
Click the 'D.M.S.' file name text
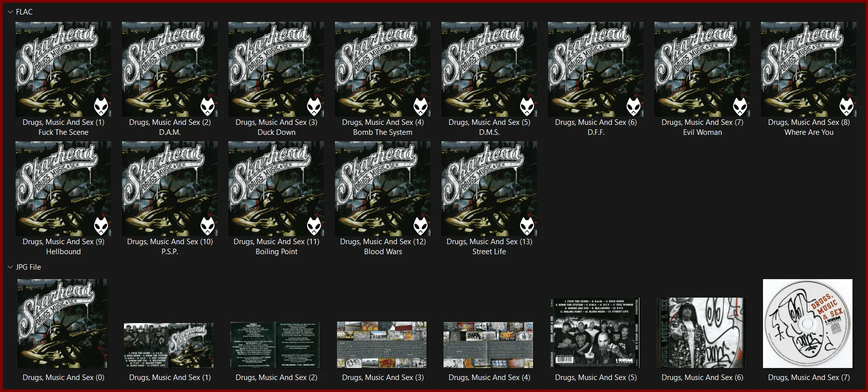489,132
